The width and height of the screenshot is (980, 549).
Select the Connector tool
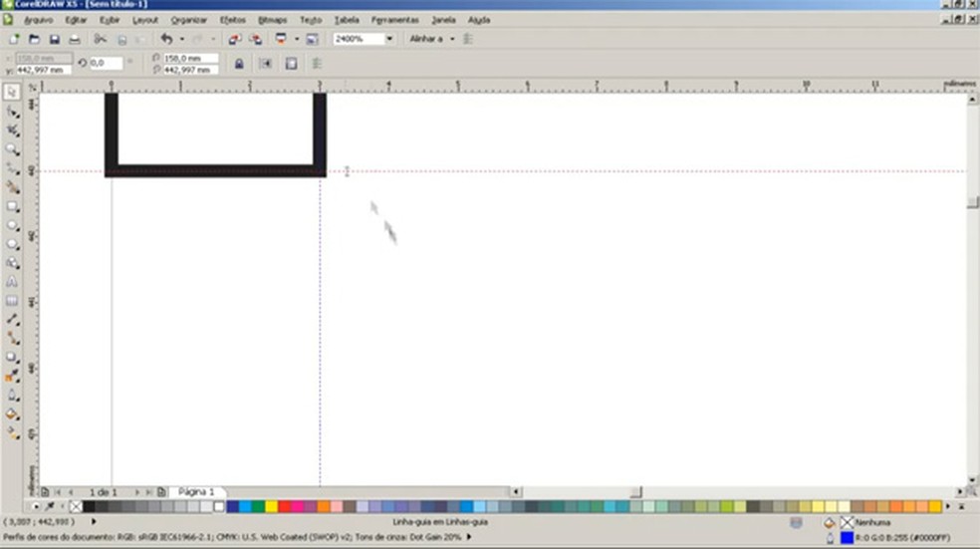(12, 339)
